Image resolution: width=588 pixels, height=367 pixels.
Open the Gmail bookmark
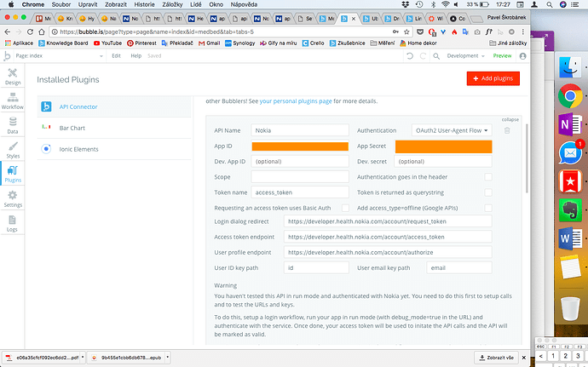210,43
